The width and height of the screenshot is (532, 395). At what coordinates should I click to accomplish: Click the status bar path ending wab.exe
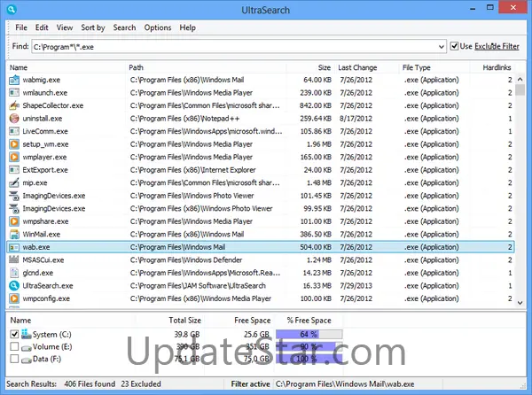tap(345, 383)
